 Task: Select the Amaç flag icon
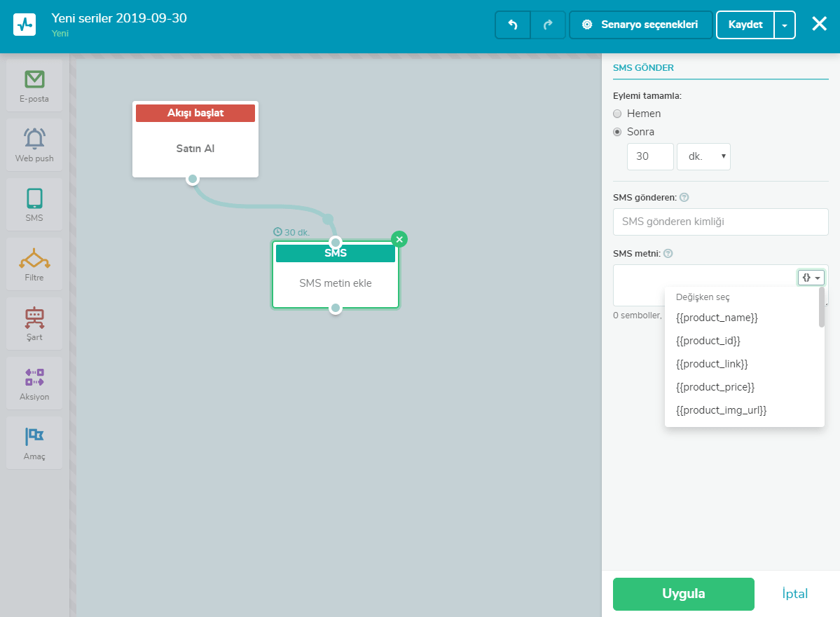34,436
